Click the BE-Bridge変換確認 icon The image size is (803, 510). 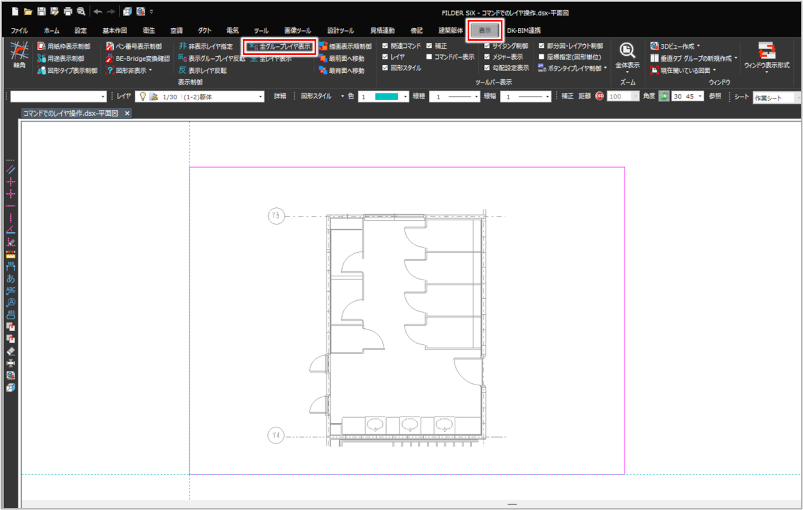coord(109,59)
